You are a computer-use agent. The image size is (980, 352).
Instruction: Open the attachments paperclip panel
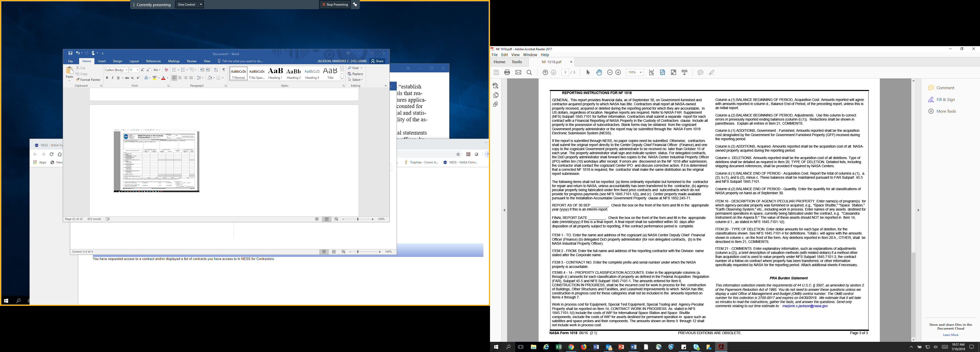pos(495,104)
